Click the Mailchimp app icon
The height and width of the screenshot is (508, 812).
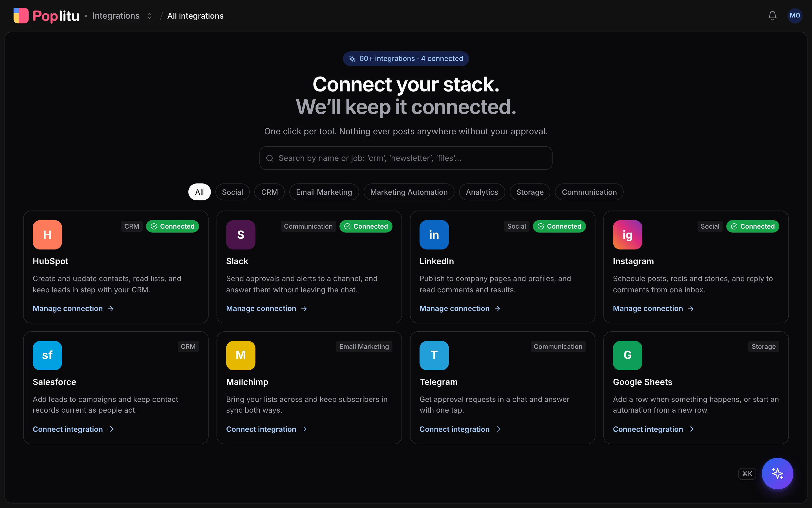click(240, 356)
